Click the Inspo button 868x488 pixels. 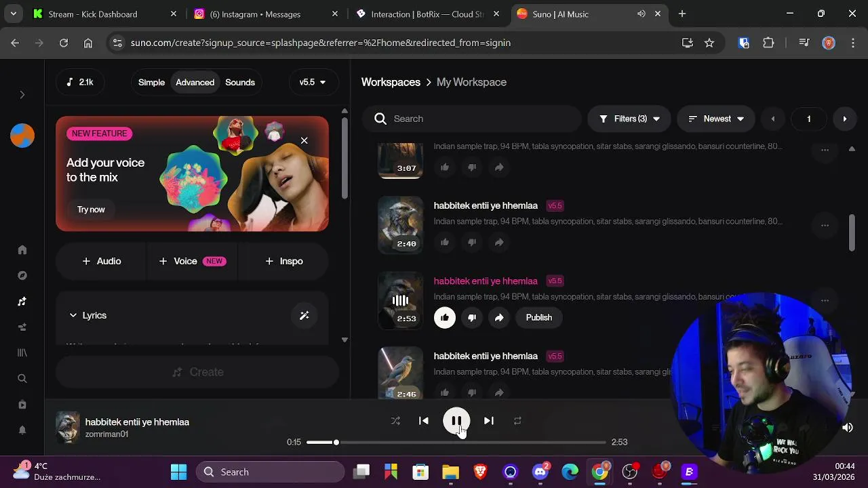[283, 261]
